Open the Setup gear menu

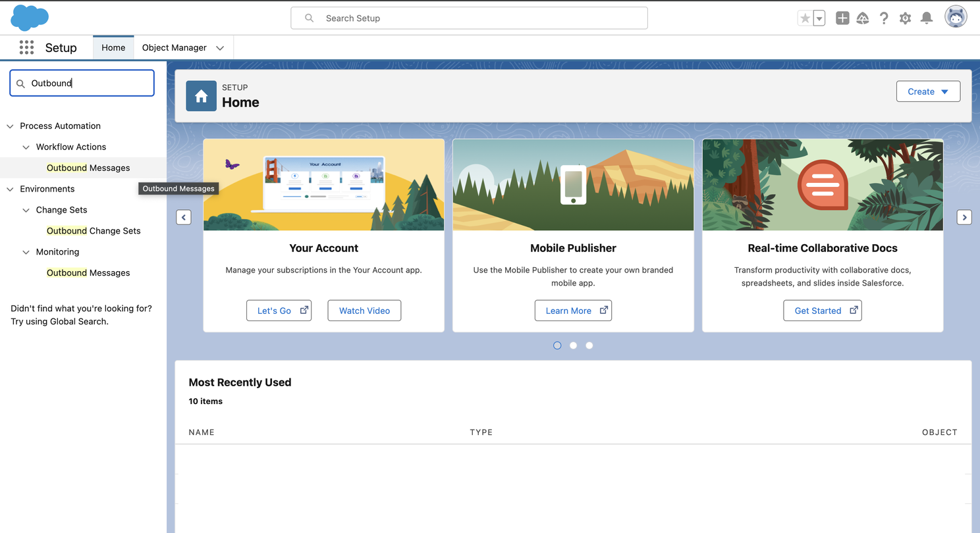905,18
